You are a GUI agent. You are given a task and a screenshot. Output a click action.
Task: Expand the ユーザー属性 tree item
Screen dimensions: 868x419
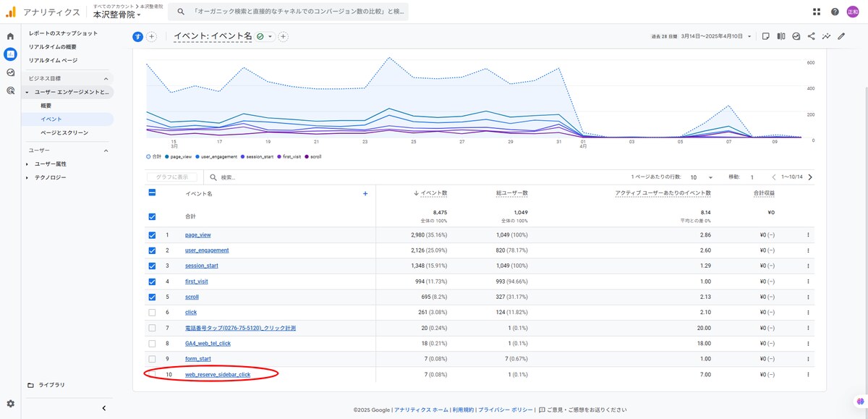pyautogui.click(x=27, y=164)
